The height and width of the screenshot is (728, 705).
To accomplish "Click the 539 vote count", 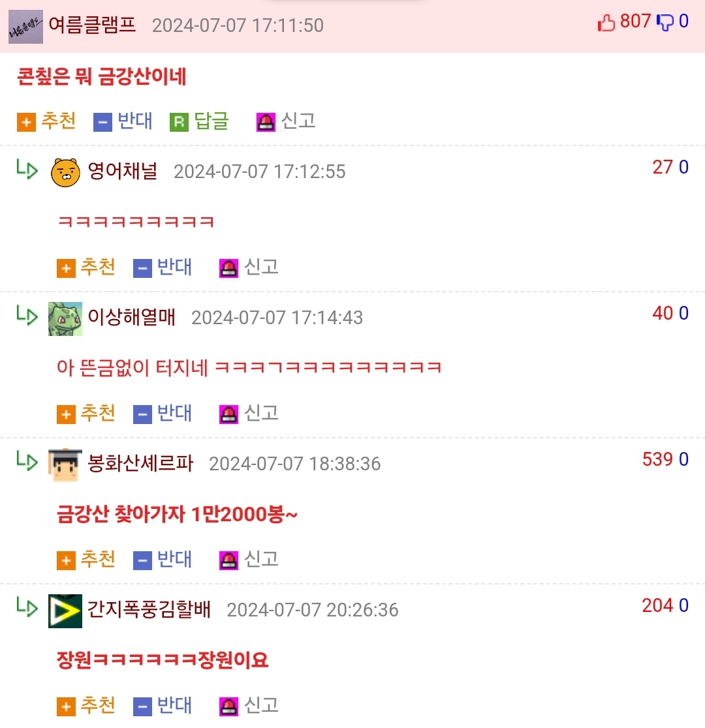I will (x=657, y=459).
